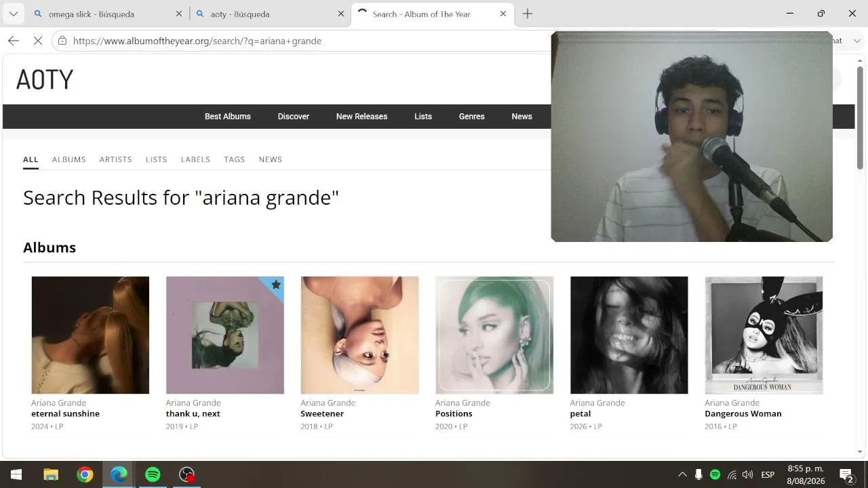Open the notification center icon

pyautogui.click(x=846, y=474)
